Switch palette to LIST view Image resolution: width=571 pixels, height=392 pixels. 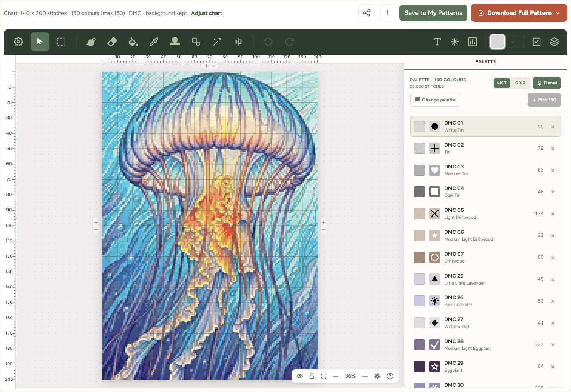[x=502, y=83]
